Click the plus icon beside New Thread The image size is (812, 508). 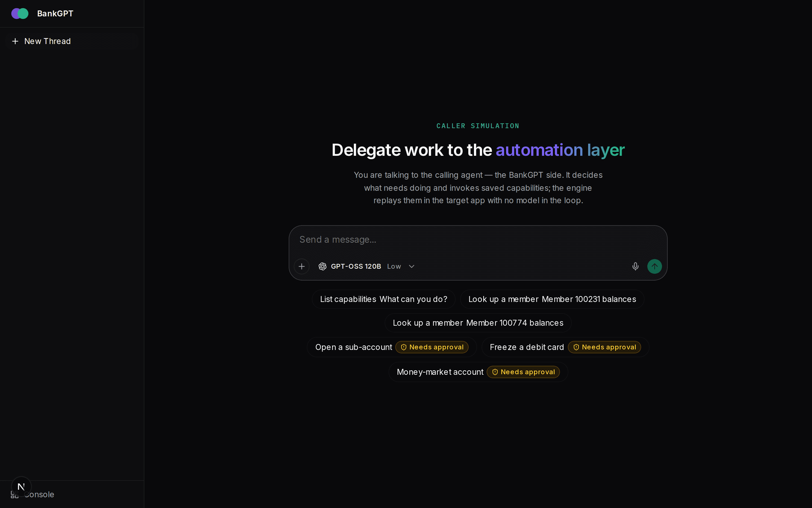tap(15, 41)
